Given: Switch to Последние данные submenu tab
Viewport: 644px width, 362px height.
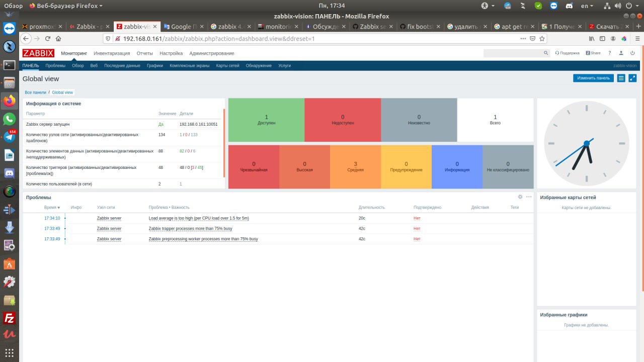Looking at the screenshot, I should point(122,66).
